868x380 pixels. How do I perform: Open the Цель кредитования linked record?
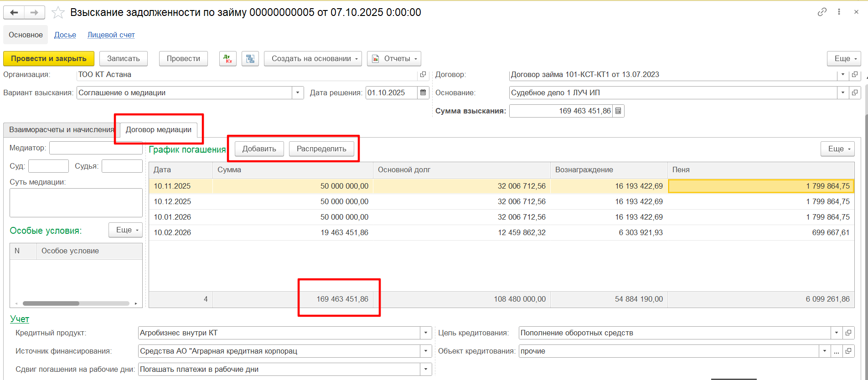click(x=848, y=333)
